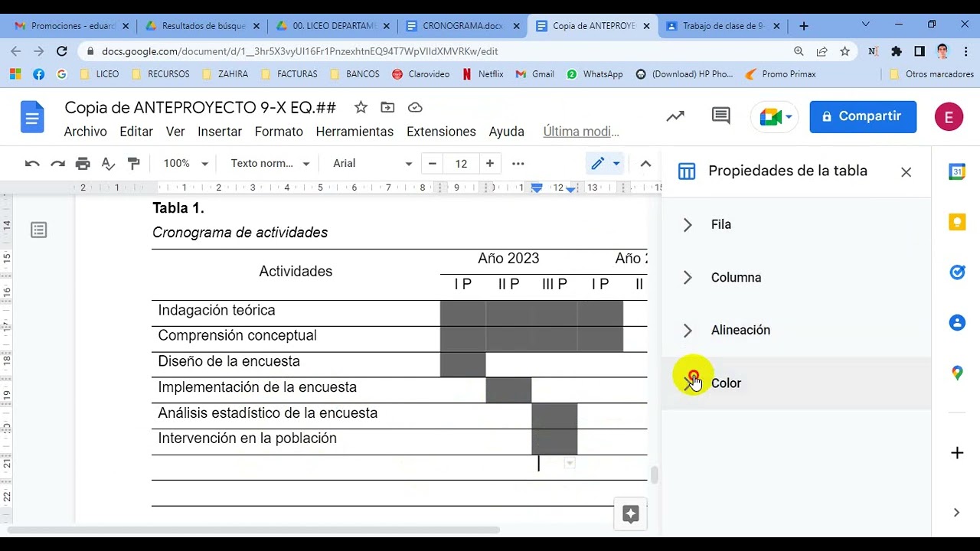Open Google Maps in side panel
The height and width of the screenshot is (551, 980).
coord(957,373)
